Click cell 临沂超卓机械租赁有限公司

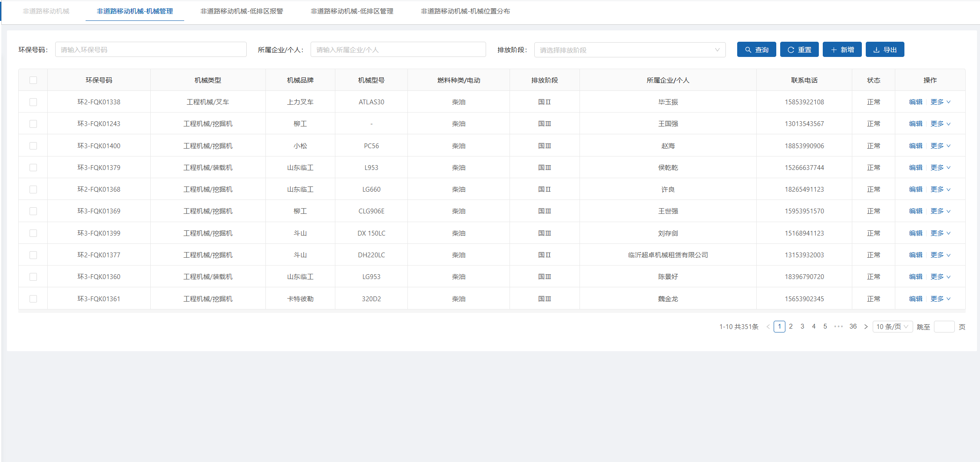(x=668, y=255)
